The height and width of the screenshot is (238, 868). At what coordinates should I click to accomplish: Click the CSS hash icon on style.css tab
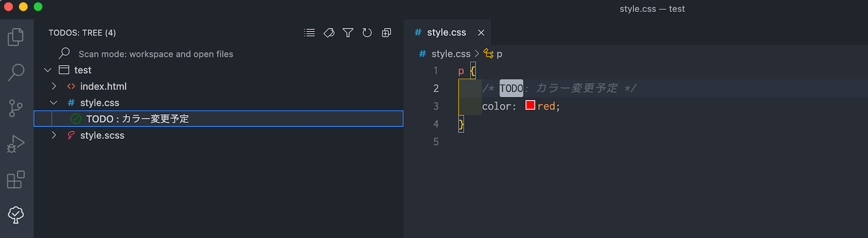pos(418,33)
